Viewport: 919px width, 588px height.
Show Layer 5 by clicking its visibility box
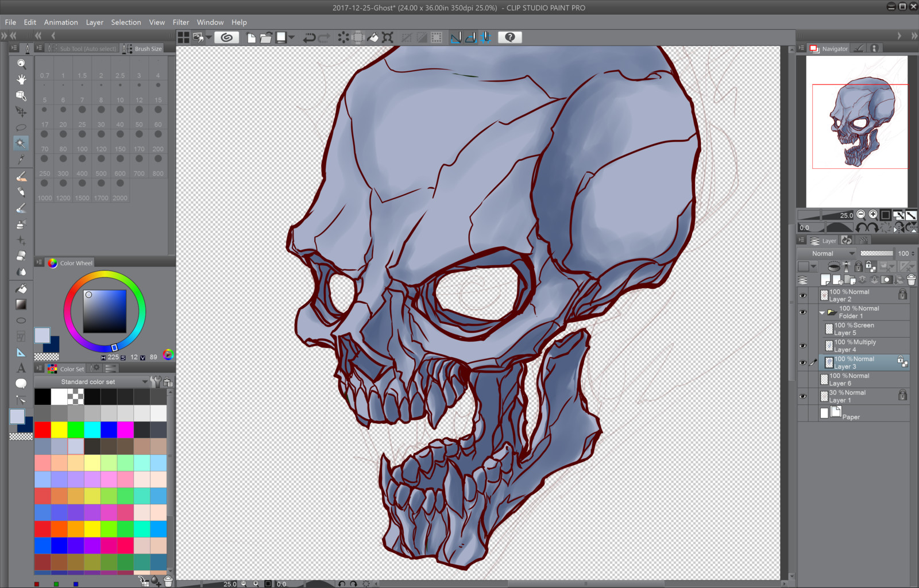[803, 329]
